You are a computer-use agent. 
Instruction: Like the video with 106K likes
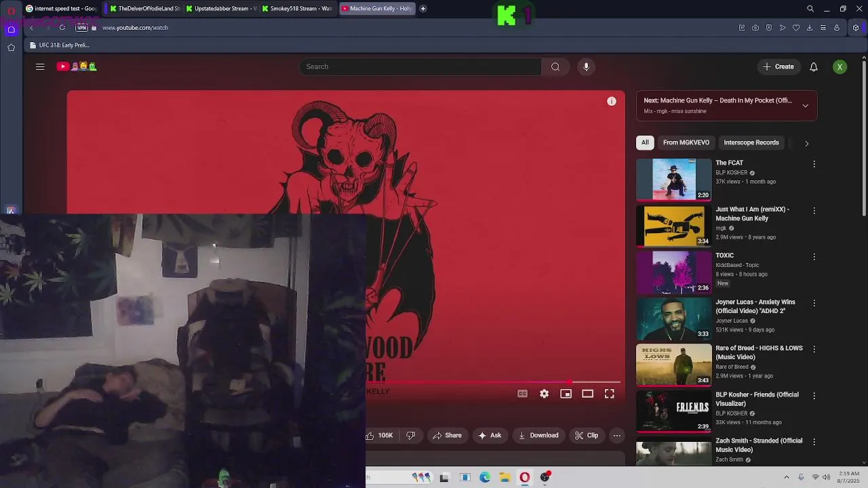381,435
